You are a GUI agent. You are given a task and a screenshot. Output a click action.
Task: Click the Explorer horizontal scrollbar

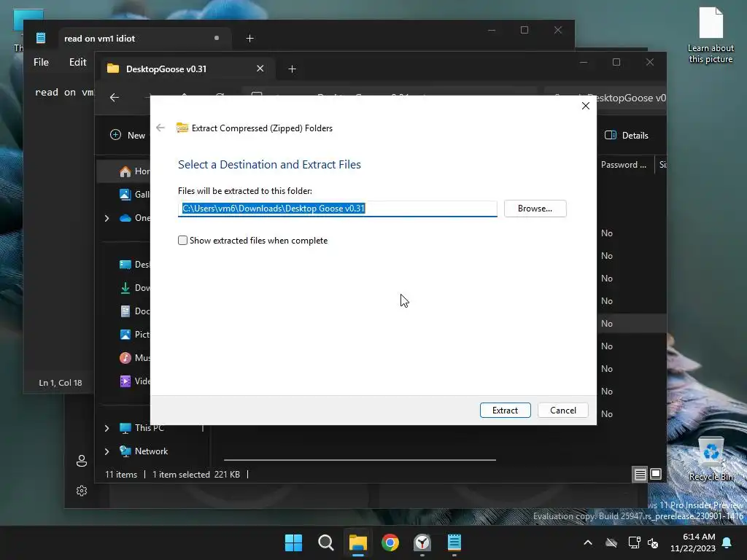pos(360,460)
